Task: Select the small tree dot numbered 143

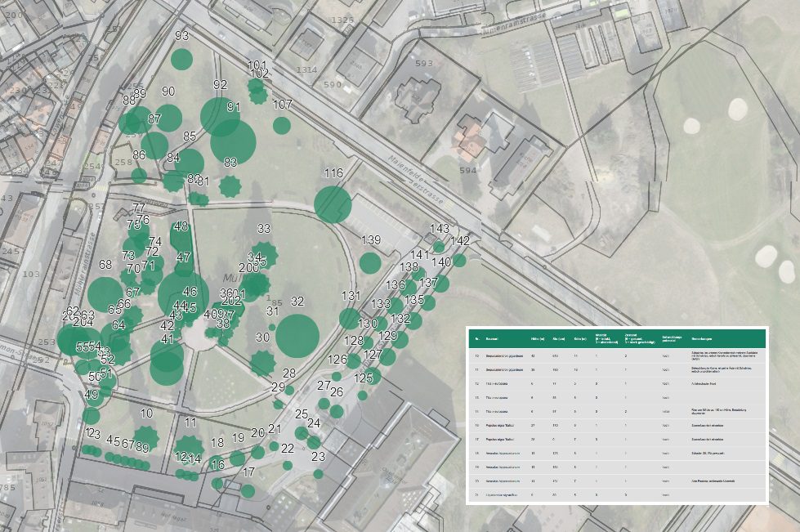Action: [x=439, y=247]
